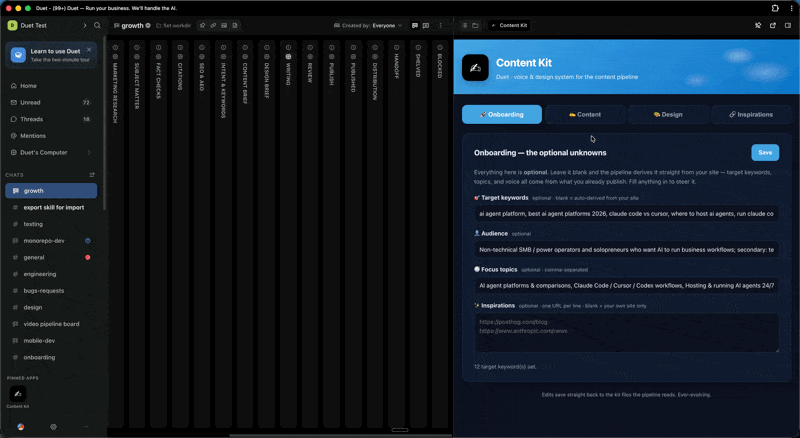
Task: Switch to the Inspirations tab
Action: pos(751,114)
